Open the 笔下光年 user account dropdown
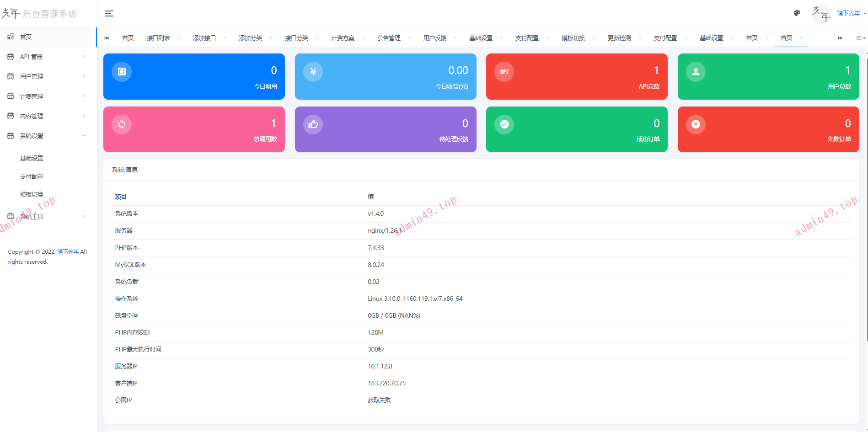The width and height of the screenshot is (868, 432). (x=851, y=14)
